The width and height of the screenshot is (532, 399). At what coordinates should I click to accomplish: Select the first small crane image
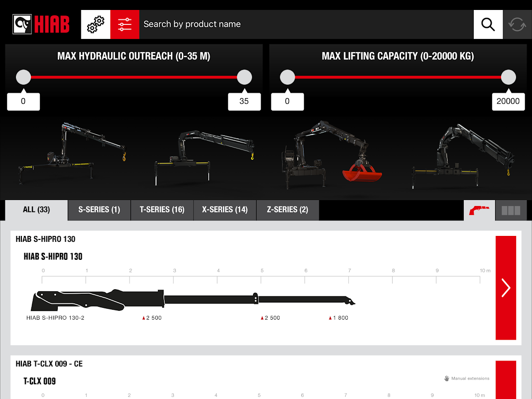72,153
